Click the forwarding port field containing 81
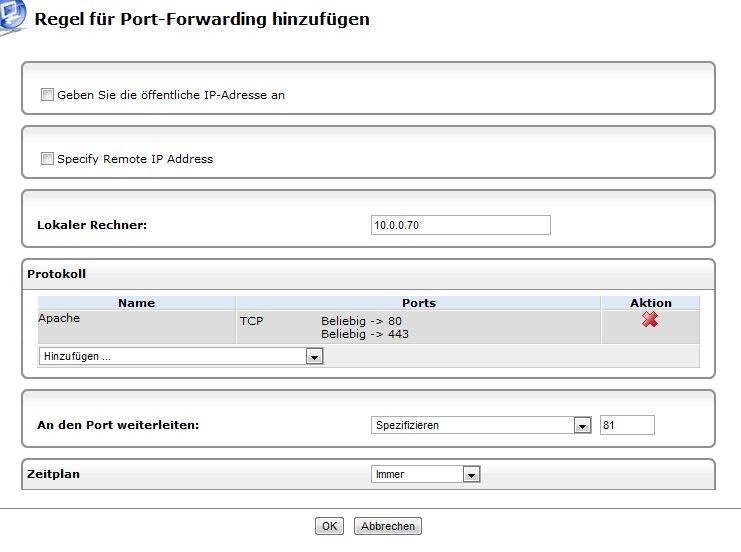 (627, 425)
